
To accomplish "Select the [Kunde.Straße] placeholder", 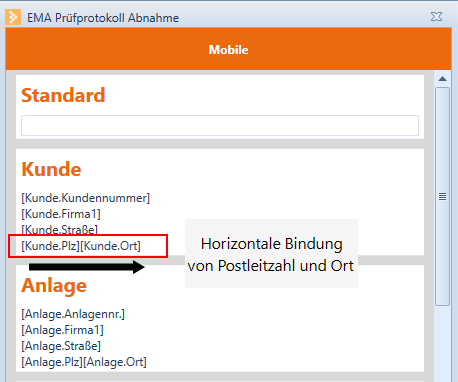I will [60, 229].
